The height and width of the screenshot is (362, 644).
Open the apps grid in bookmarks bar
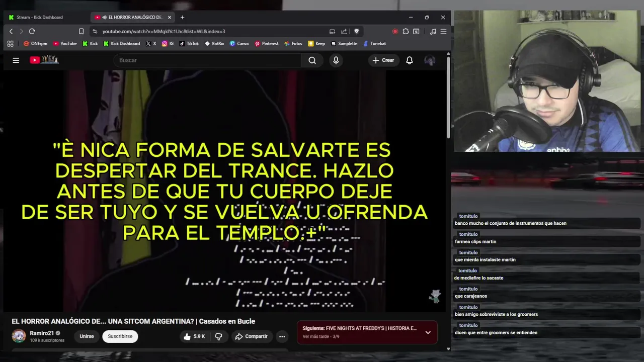10,44
